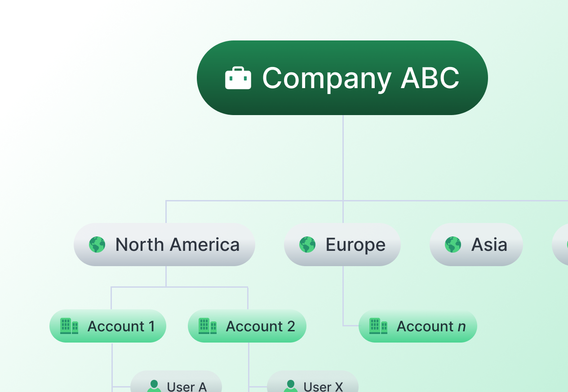Click the building icon beside Account n
568x392 pixels.
tap(378, 326)
